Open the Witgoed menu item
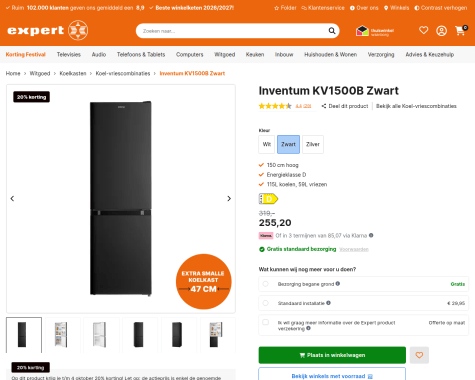This screenshot has width=475, height=380. [224, 54]
